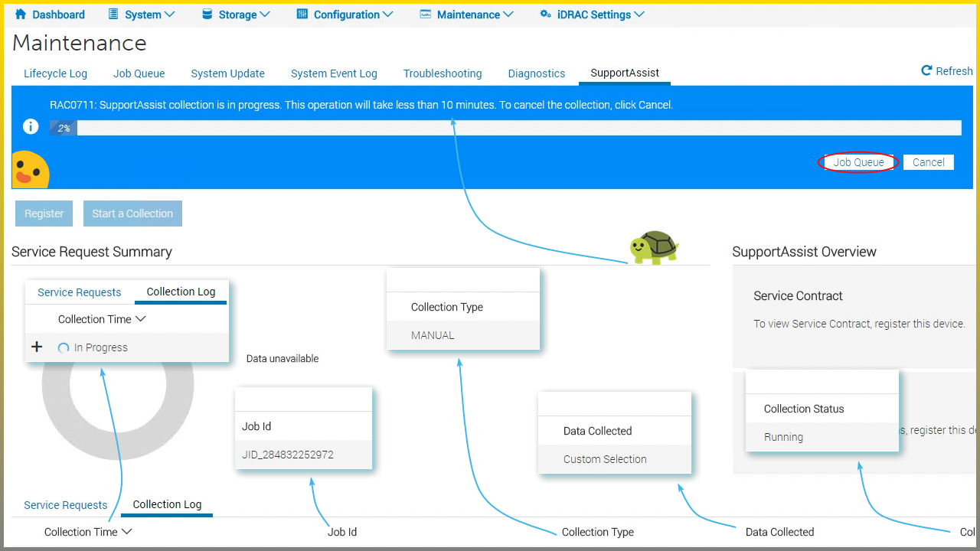980x551 pixels.
Task: Select Service Requests tab in popup
Action: tap(80, 292)
